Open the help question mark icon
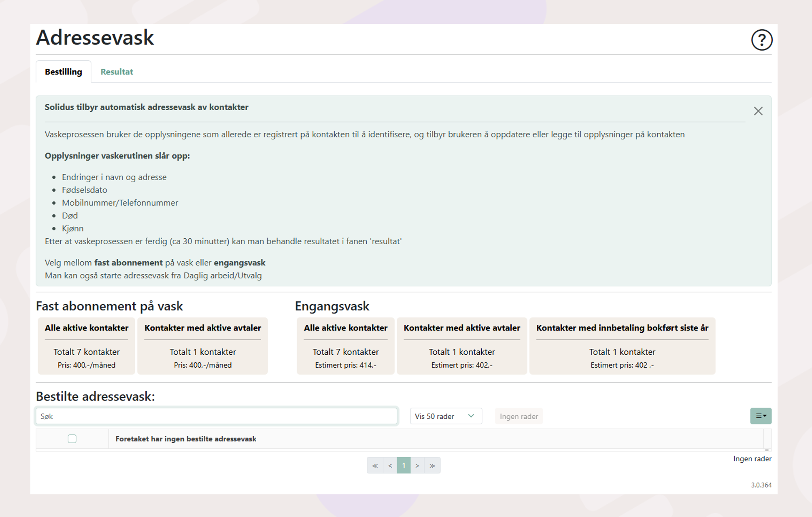This screenshot has width=812, height=517. (761, 40)
